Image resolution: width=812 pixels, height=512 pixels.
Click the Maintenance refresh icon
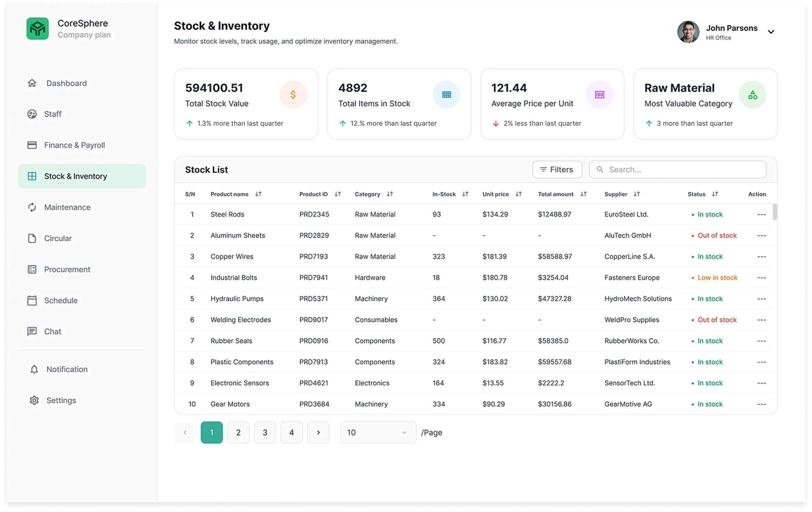[x=32, y=207]
